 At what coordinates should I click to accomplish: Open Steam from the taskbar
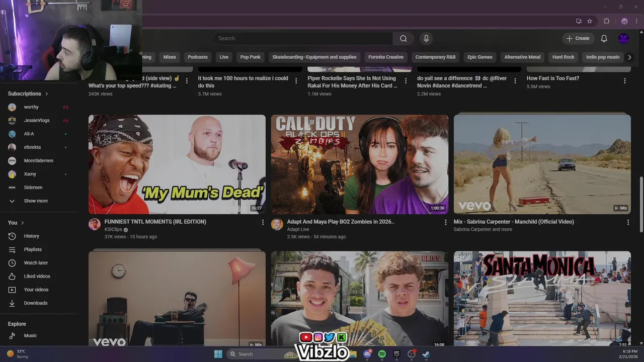tap(426, 354)
